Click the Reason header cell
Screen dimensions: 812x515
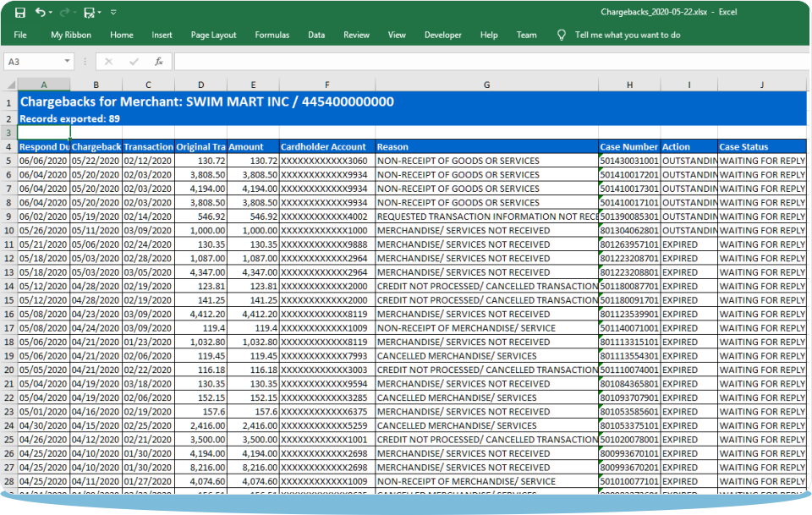(x=487, y=147)
